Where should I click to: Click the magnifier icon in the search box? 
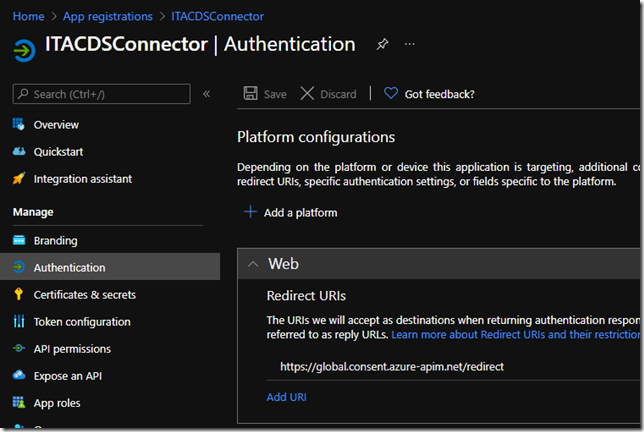pos(23,94)
